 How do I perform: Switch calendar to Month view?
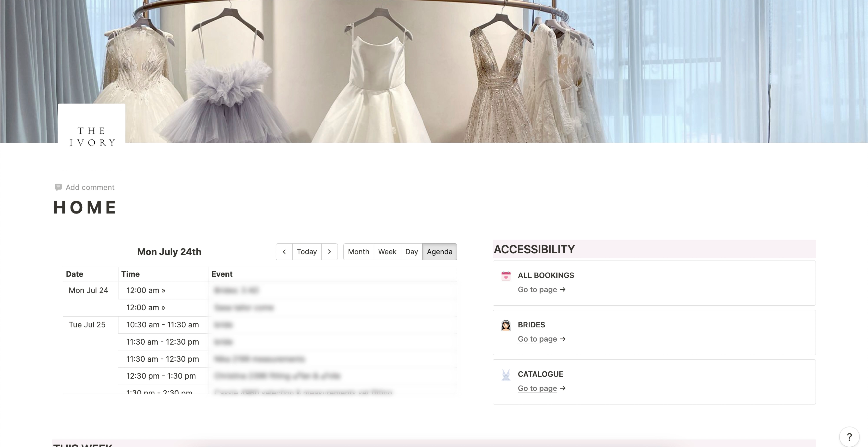(358, 252)
